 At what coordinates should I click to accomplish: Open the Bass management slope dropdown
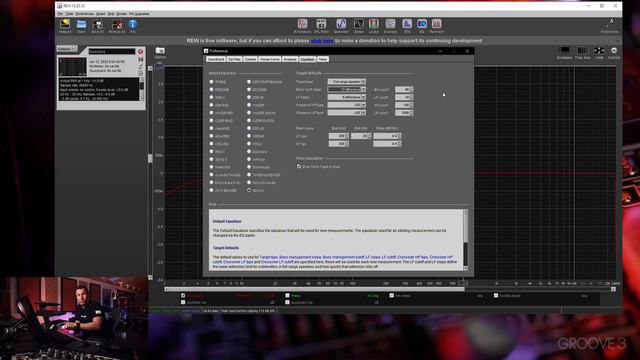(x=347, y=89)
